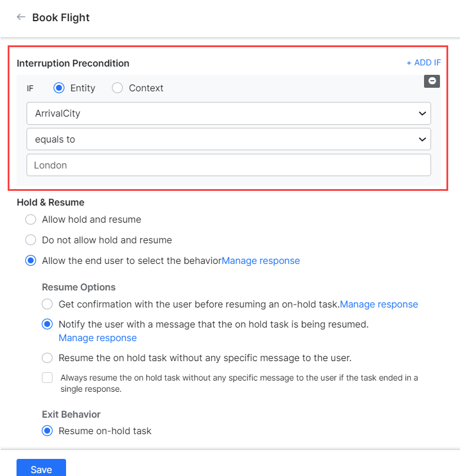This screenshot has width=460, height=476.
Task: Open Manage response for end user behavior
Action: coord(261,260)
